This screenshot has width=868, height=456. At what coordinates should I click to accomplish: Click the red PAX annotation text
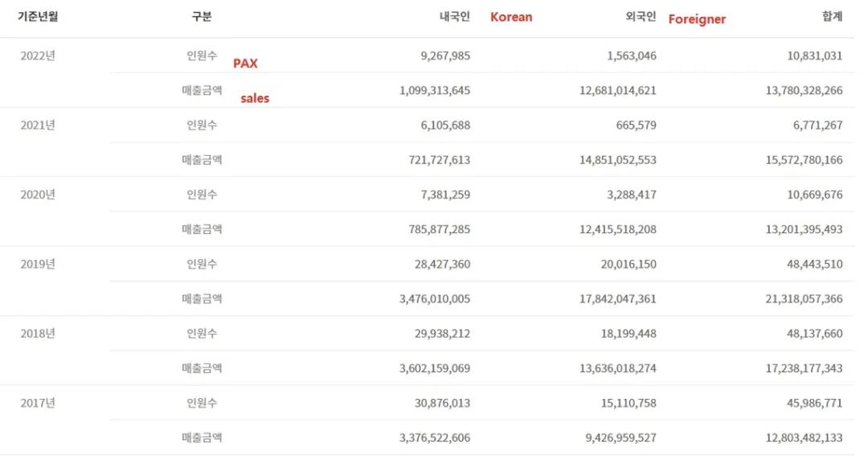tap(245, 64)
